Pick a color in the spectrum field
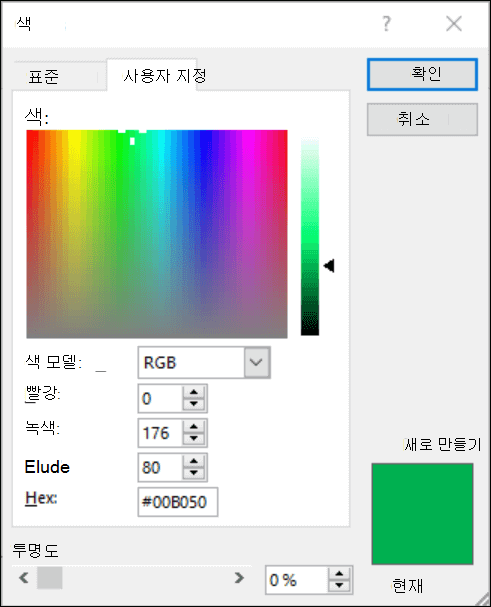The height and width of the screenshot is (607, 491). coord(157,234)
